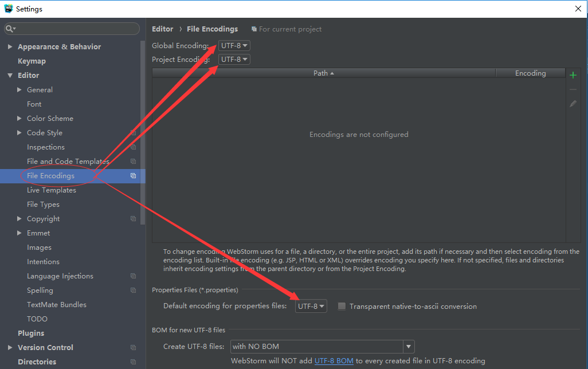Expand the Copyright node arrow
Viewport: 588px width, 369px height.
click(x=19, y=219)
